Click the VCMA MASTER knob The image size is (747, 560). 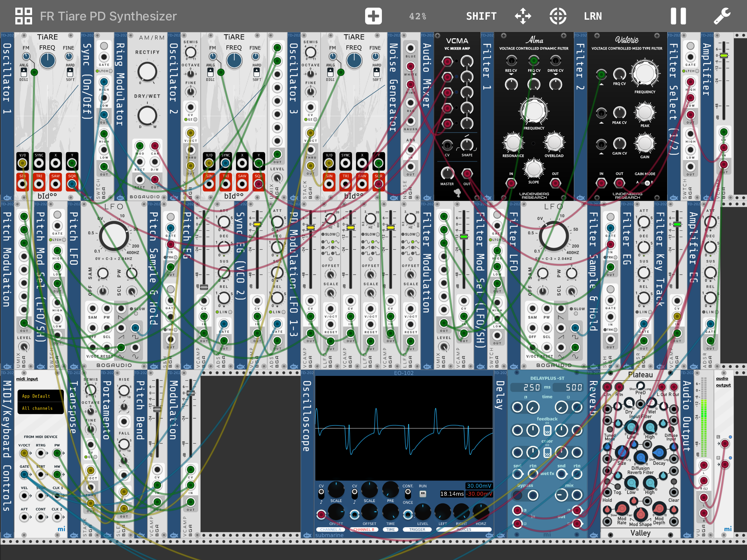coord(447,173)
